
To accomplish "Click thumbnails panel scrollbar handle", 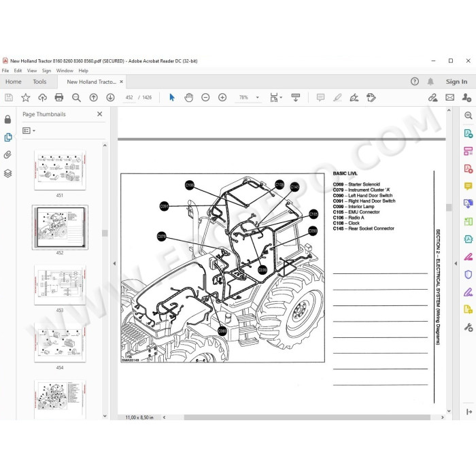I will click(105, 233).
